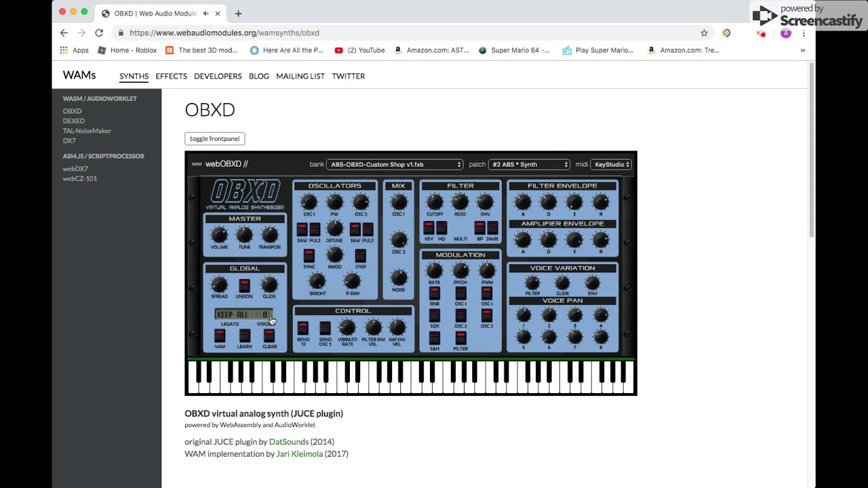The image size is (868, 488).
Task: Click the purple profile avatar icon
Action: tap(786, 33)
